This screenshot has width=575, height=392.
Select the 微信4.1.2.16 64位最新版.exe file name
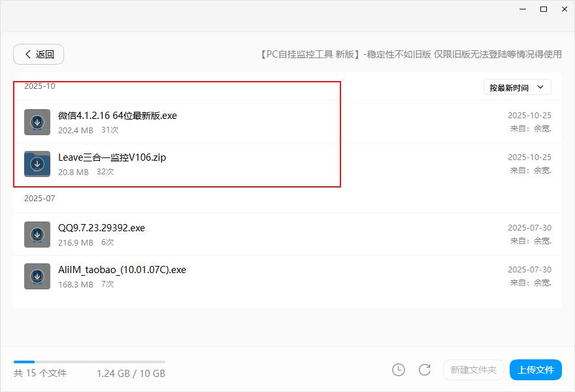coord(118,116)
